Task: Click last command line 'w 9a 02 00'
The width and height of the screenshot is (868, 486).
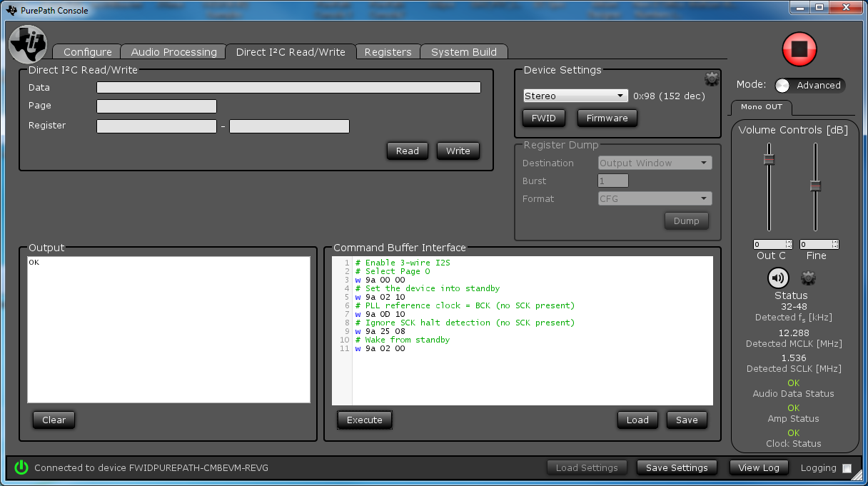Action: click(x=380, y=348)
